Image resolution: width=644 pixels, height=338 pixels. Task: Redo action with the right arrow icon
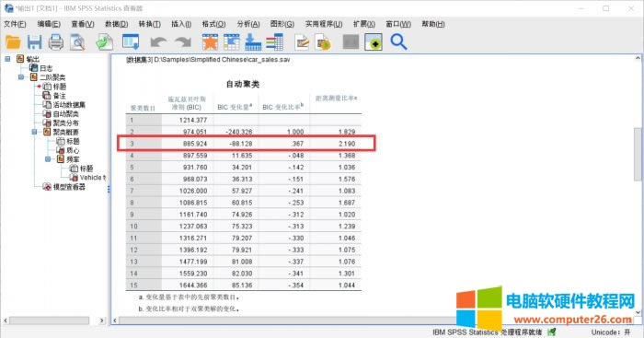click(x=183, y=42)
